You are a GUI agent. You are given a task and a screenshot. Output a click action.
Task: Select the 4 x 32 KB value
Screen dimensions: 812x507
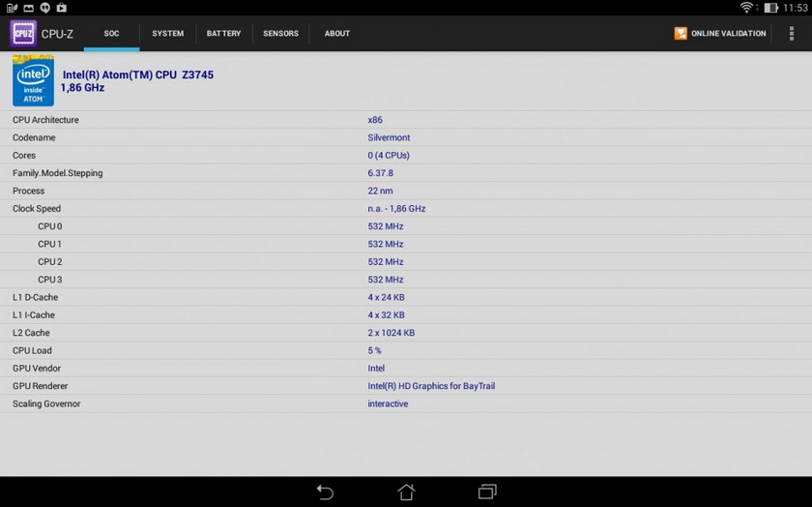tap(386, 314)
